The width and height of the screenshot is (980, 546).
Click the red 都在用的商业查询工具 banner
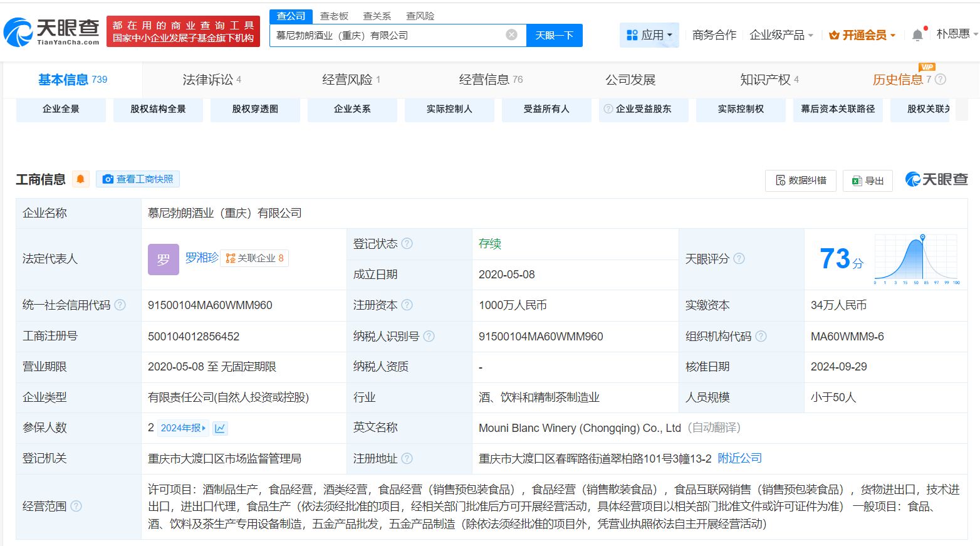[183, 31]
